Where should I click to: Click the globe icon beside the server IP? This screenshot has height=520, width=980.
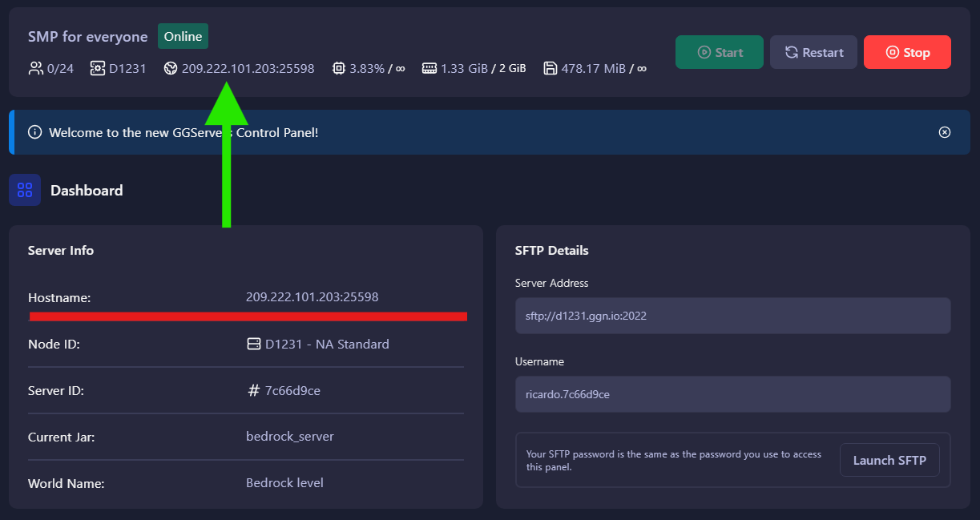[x=169, y=68]
